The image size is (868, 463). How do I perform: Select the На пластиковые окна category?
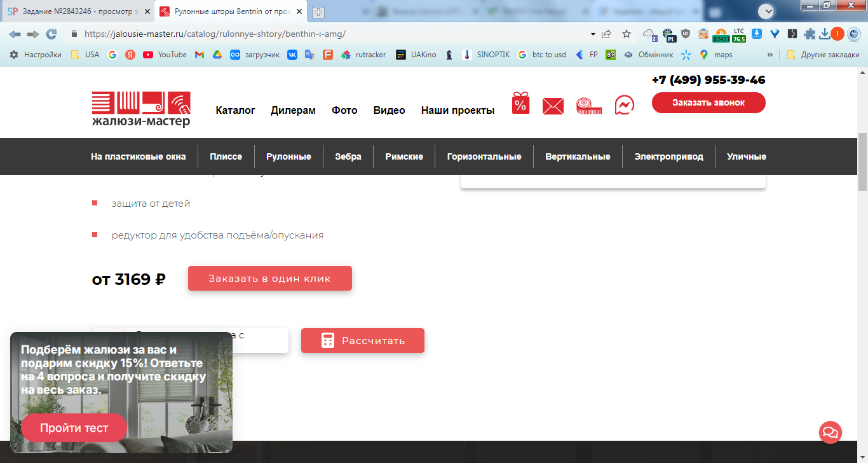pyautogui.click(x=139, y=156)
